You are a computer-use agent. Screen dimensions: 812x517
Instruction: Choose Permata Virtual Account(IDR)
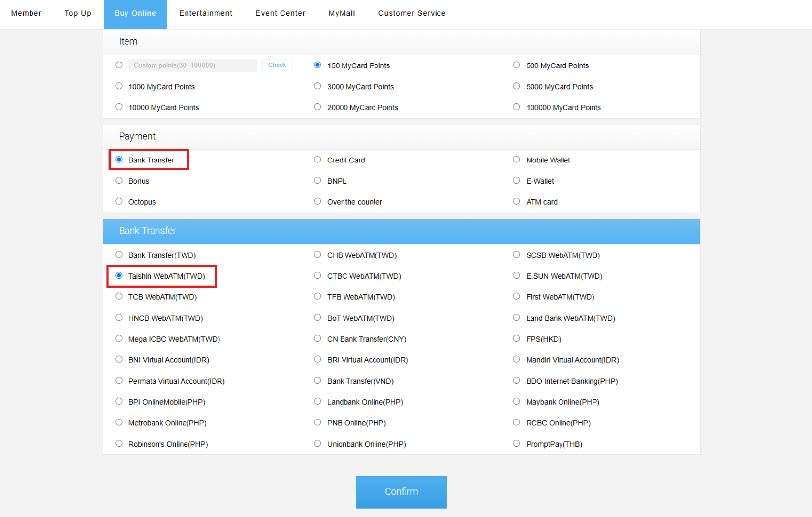pos(119,381)
